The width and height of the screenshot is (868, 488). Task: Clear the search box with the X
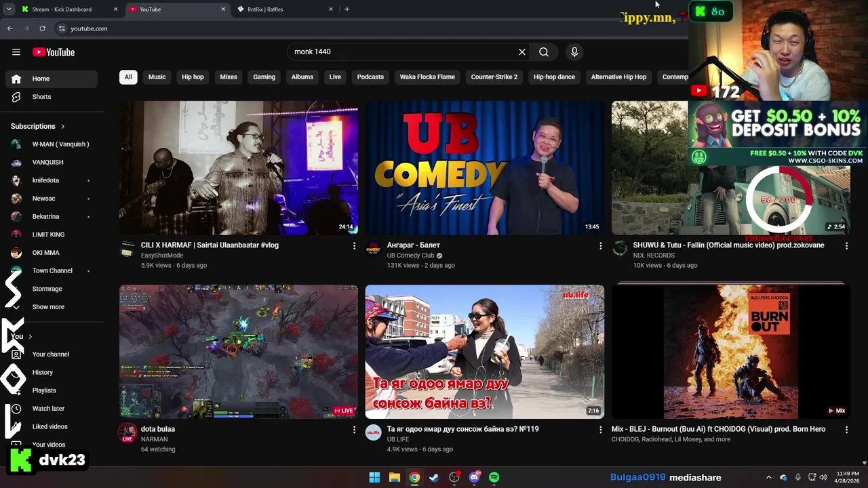coord(522,52)
